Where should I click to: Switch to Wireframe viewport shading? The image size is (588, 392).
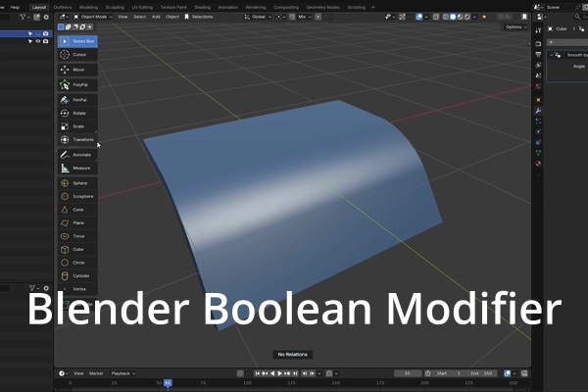click(x=446, y=17)
